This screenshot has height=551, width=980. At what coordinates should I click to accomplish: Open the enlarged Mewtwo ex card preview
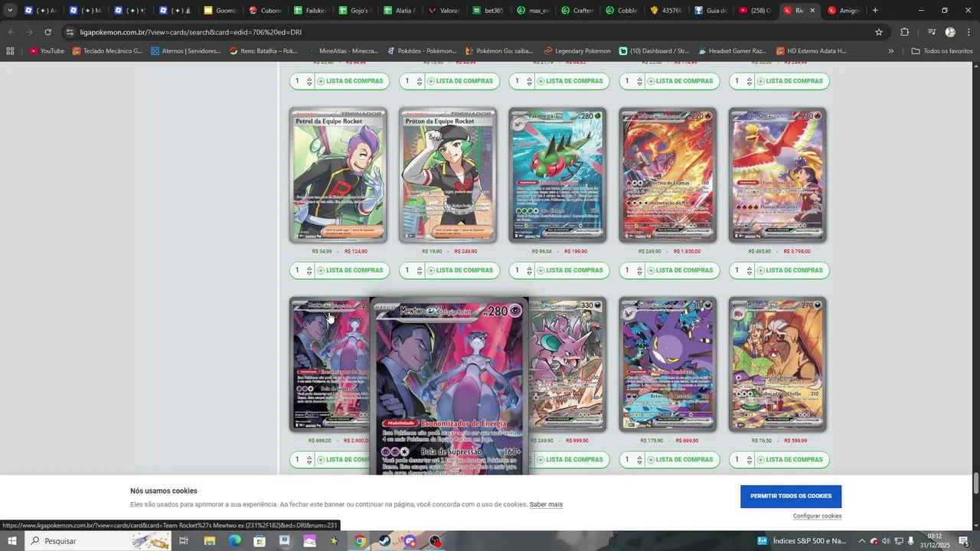coord(449,386)
